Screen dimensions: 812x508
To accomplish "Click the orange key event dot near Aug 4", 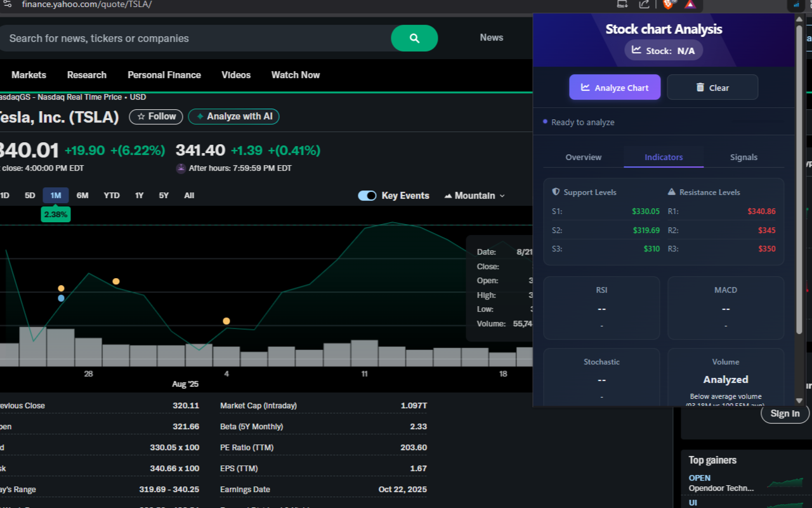I will (226, 321).
